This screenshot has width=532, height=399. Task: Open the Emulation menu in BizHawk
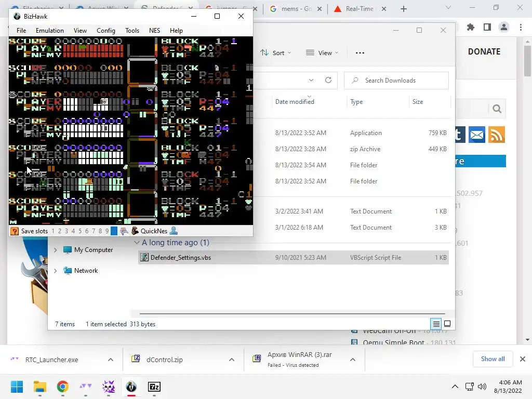[x=49, y=31]
